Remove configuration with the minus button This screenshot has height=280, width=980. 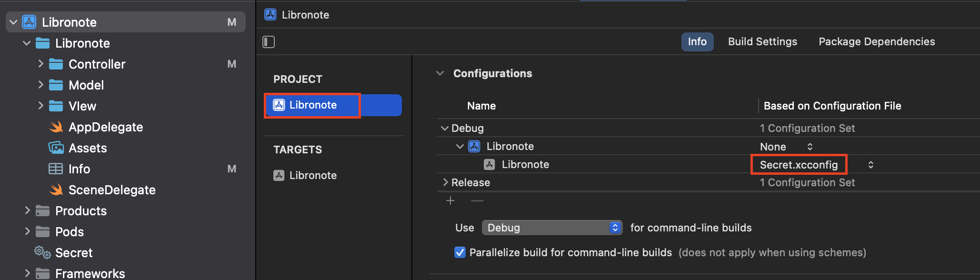477,201
